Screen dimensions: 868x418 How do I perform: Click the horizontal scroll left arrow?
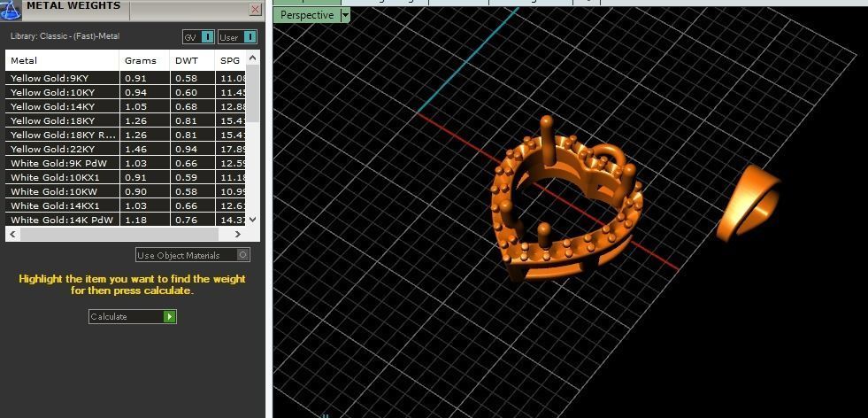point(12,235)
